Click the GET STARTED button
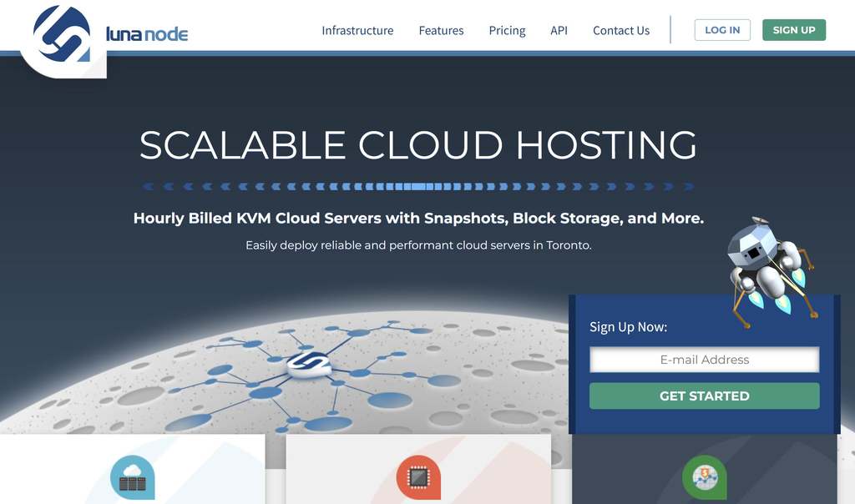 tap(705, 396)
